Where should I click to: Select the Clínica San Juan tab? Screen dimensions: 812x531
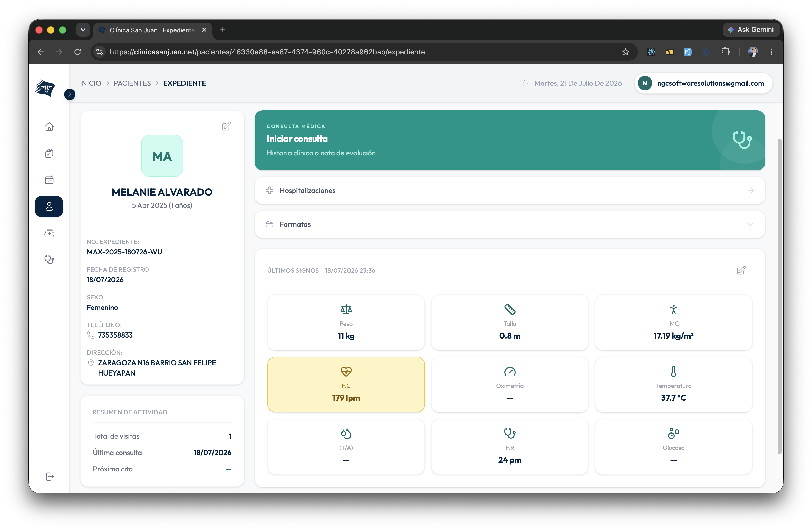pyautogui.click(x=152, y=30)
